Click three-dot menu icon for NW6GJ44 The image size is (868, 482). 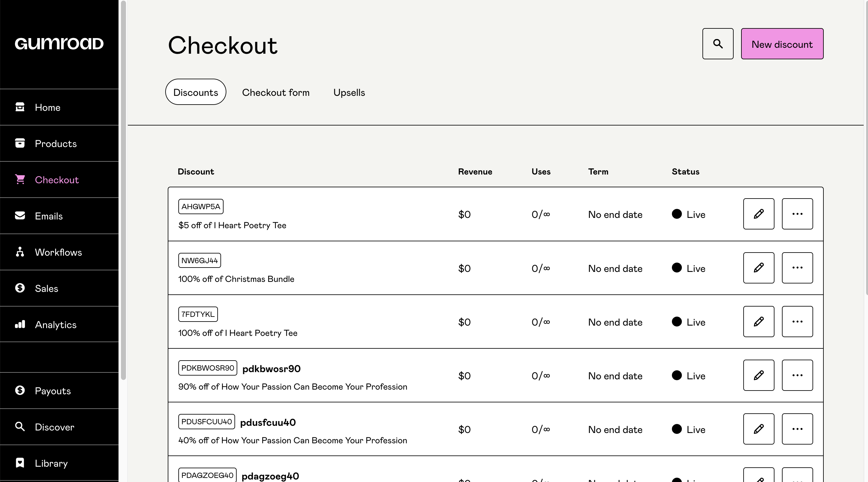point(798,268)
